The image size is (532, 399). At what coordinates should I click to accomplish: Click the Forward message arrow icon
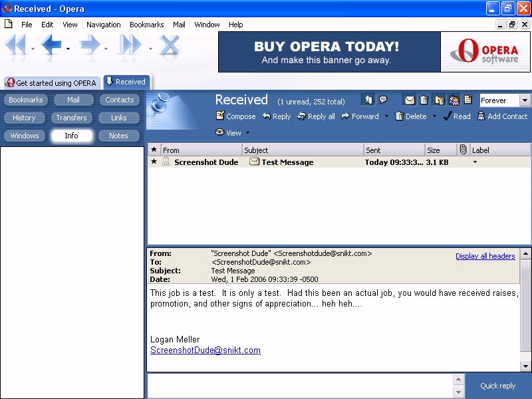click(x=345, y=116)
